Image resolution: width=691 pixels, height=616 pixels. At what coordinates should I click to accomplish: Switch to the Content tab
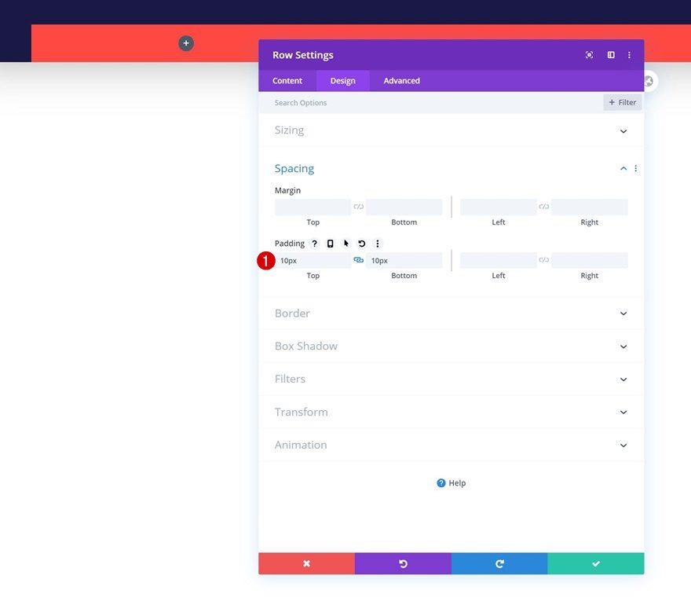click(x=287, y=80)
